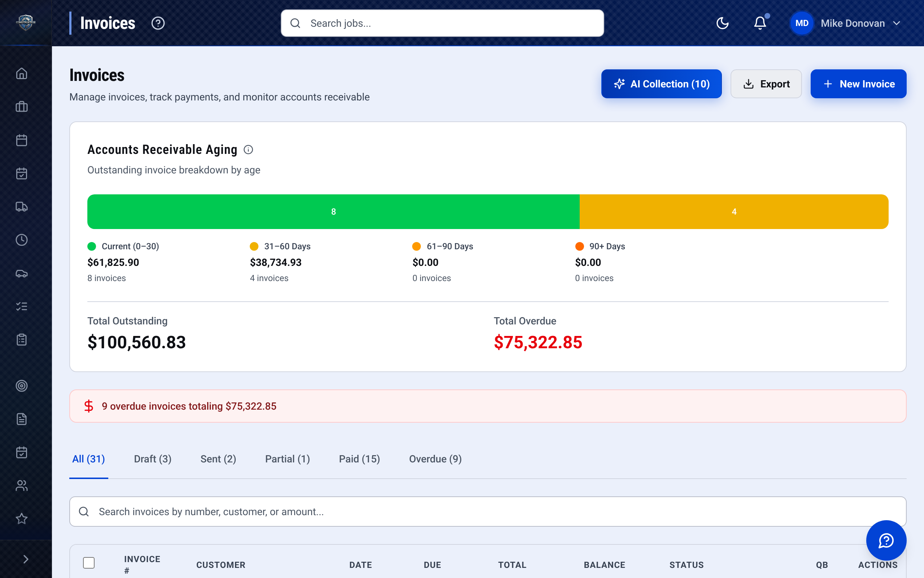Focus the Search invoices by number field

pos(488,512)
